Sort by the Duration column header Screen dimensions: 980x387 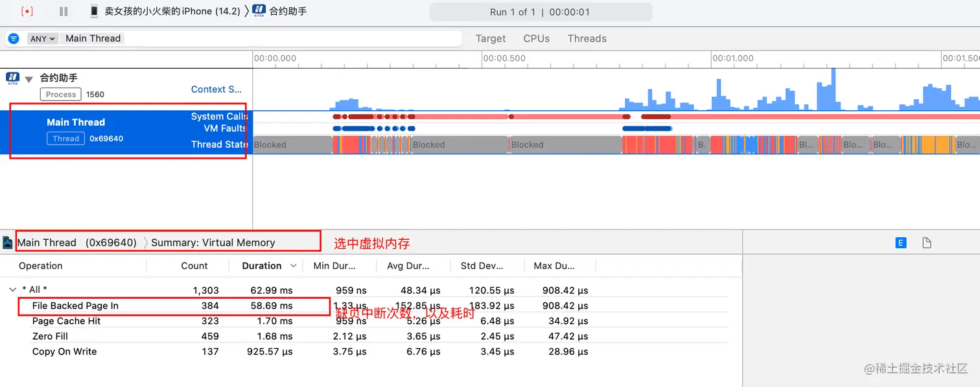pyautogui.click(x=262, y=266)
